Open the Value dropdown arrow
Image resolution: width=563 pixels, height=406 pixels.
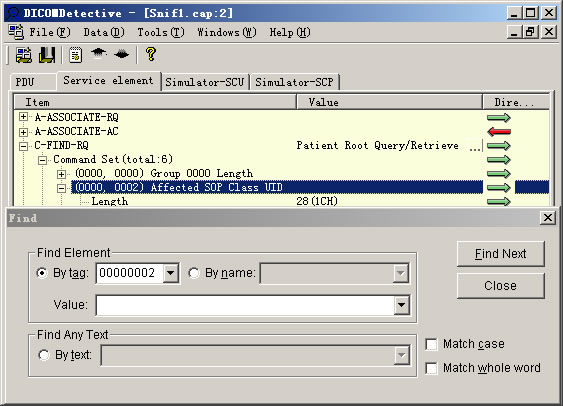click(401, 305)
